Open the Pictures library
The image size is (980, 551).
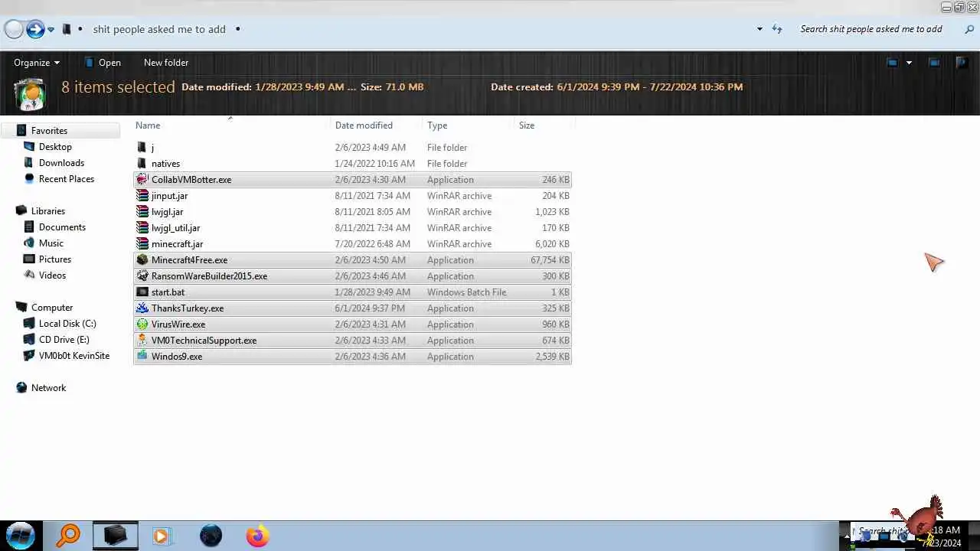[55, 259]
